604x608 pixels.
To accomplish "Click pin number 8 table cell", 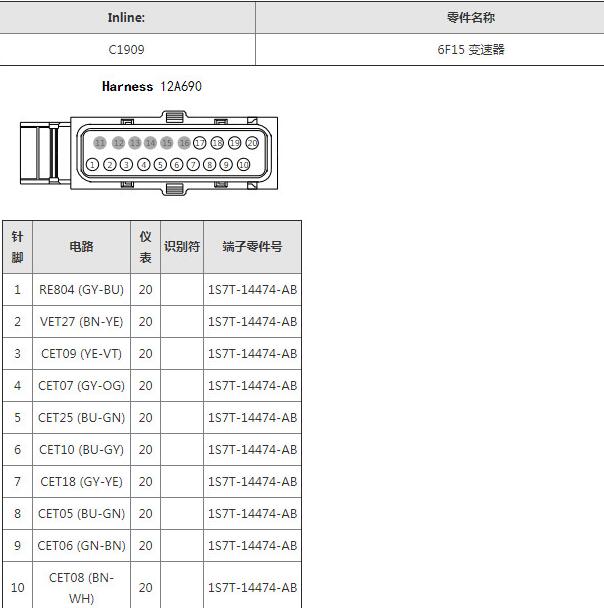I will [x=17, y=513].
